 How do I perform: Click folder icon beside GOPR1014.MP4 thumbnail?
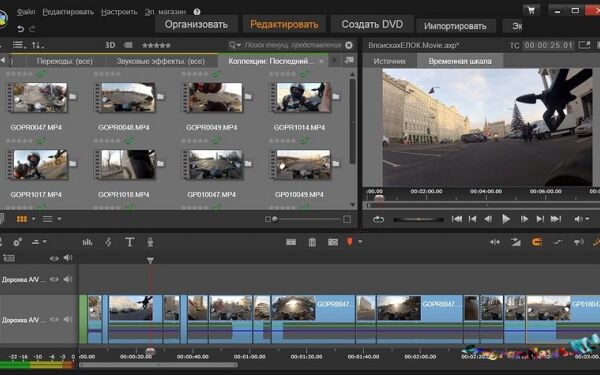point(336,96)
